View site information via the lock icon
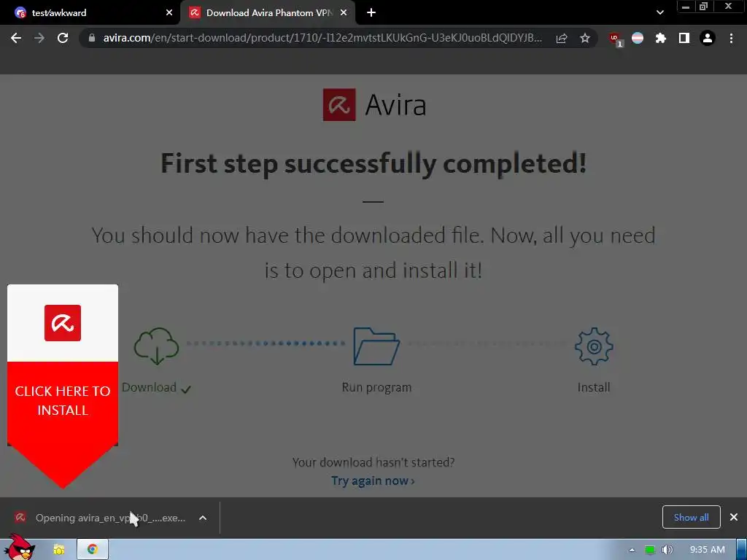The width and height of the screenshot is (747, 560). (92, 38)
